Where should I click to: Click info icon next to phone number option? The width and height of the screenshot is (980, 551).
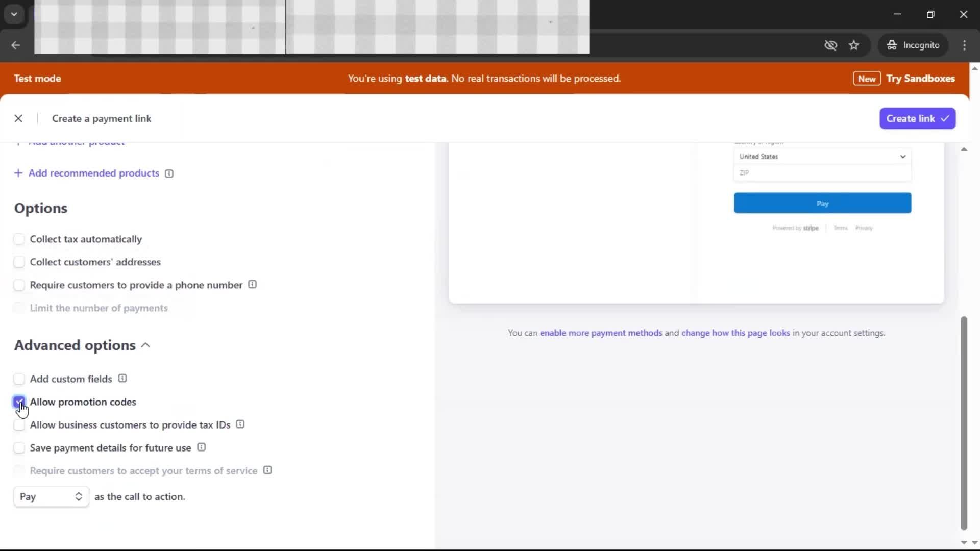point(252,285)
